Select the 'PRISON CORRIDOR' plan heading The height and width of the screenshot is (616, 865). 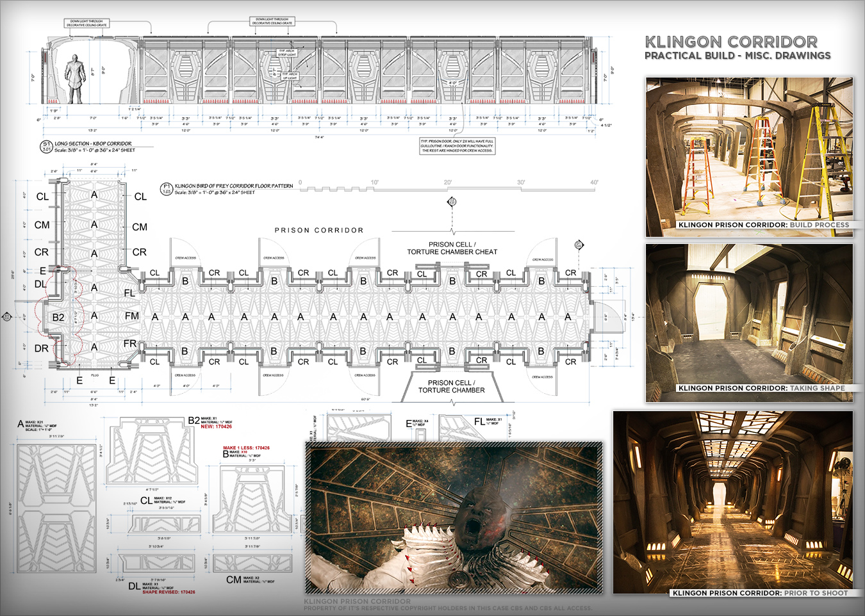tap(319, 231)
